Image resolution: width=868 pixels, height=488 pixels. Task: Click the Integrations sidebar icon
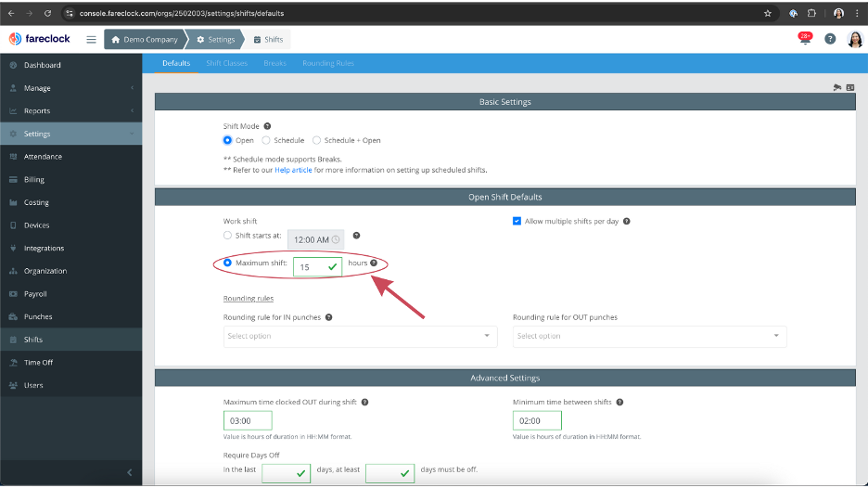pyautogui.click(x=13, y=248)
